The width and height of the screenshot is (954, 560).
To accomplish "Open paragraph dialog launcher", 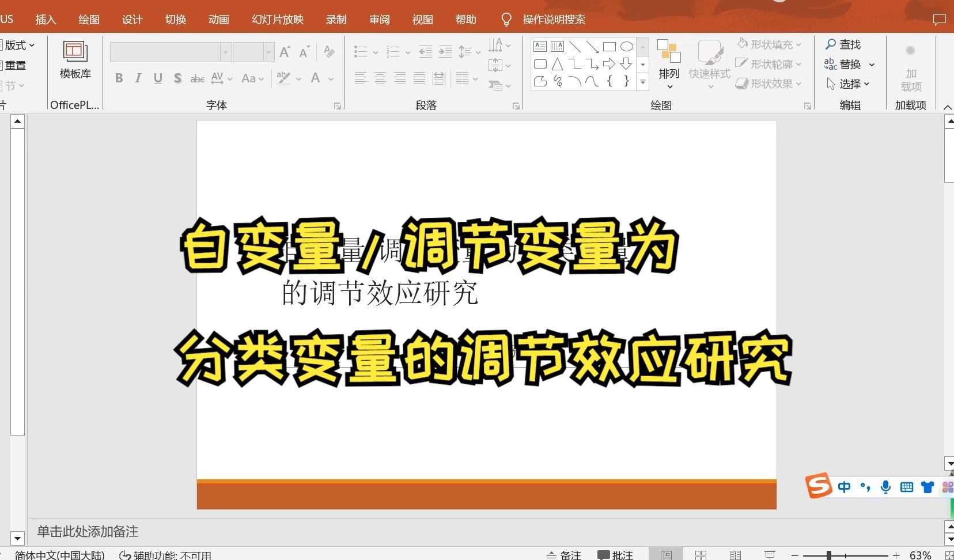I will click(x=516, y=106).
